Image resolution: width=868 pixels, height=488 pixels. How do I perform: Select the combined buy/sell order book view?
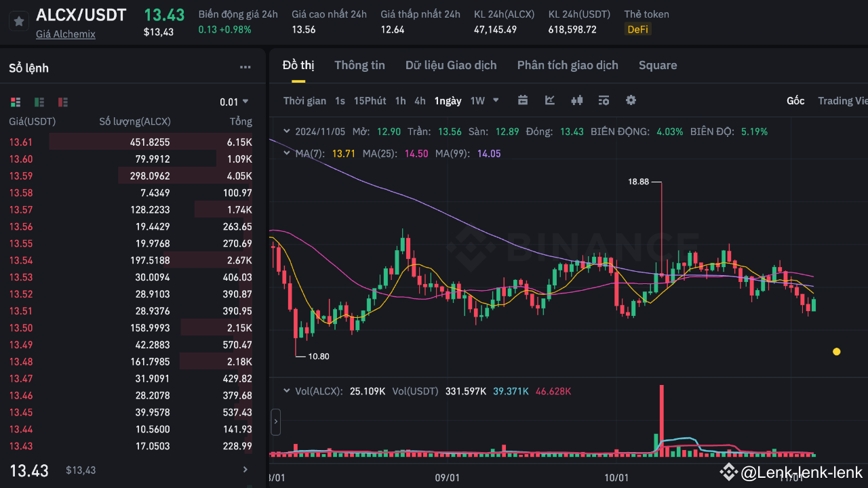[x=15, y=101]
